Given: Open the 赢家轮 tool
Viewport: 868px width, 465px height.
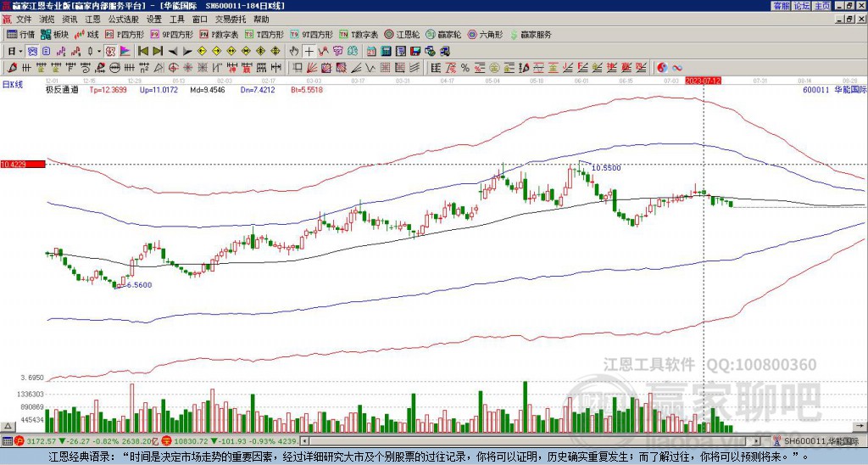Looking at the screenshot, I should (x=443, y=34).
